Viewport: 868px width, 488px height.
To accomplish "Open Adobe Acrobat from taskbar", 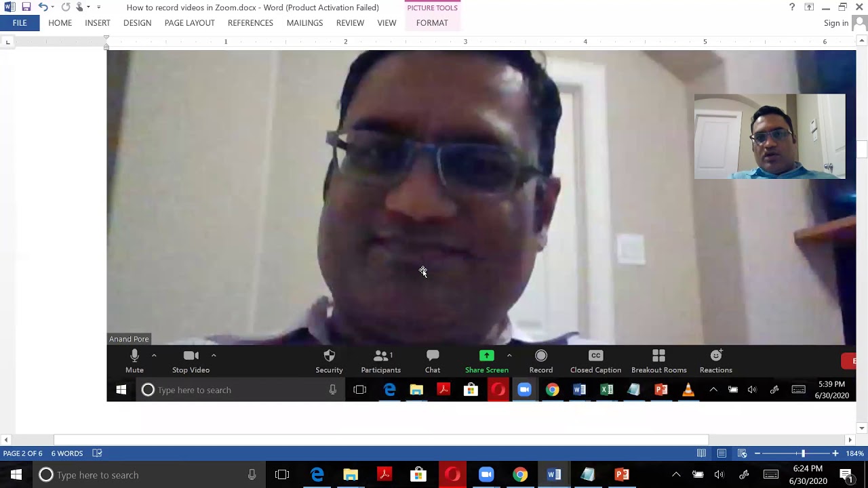I will click(384, 474).
